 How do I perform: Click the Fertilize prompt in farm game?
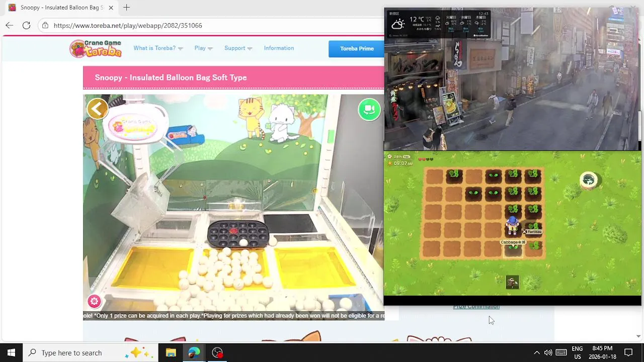[532, 232]
